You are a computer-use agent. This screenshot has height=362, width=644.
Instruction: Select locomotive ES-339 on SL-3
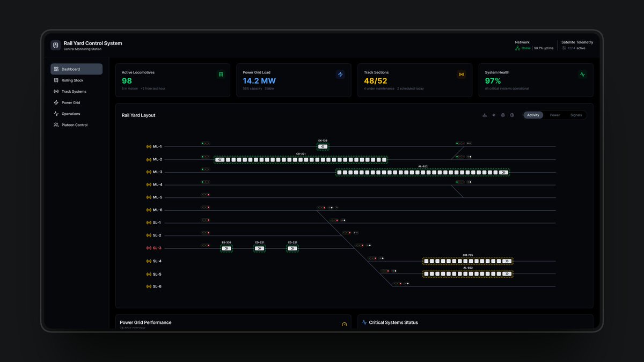[x=226, y=248]
